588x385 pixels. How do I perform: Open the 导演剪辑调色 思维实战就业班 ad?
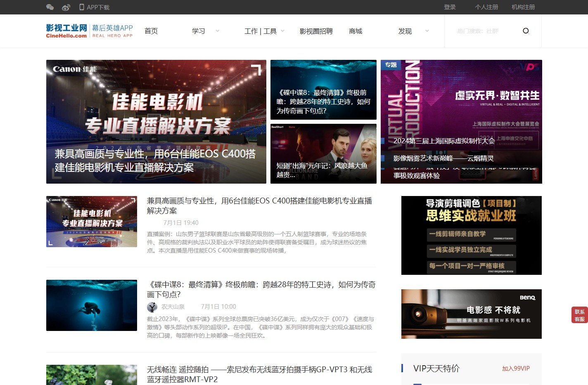click(x=472, y=235)
